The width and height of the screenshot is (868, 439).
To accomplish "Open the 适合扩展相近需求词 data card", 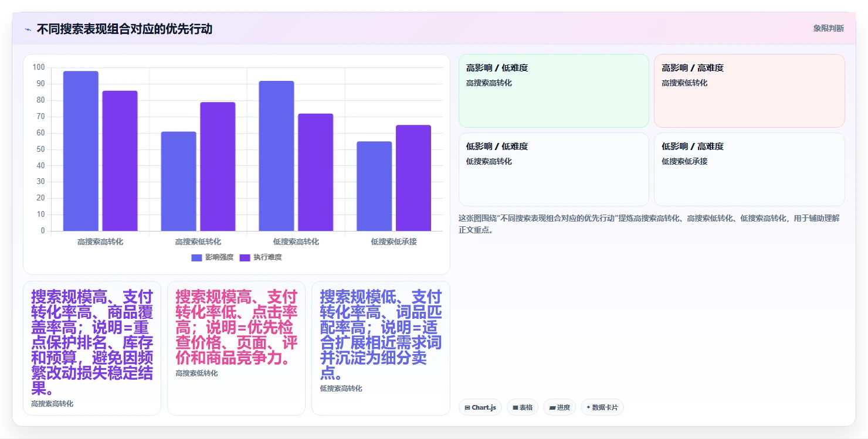I will [381, 348].
